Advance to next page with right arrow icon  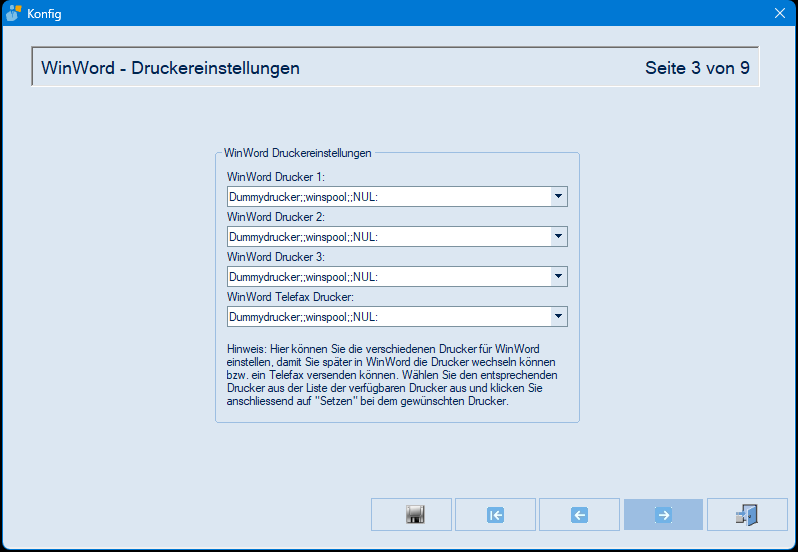pyautogui.click(x=663, y=514)
